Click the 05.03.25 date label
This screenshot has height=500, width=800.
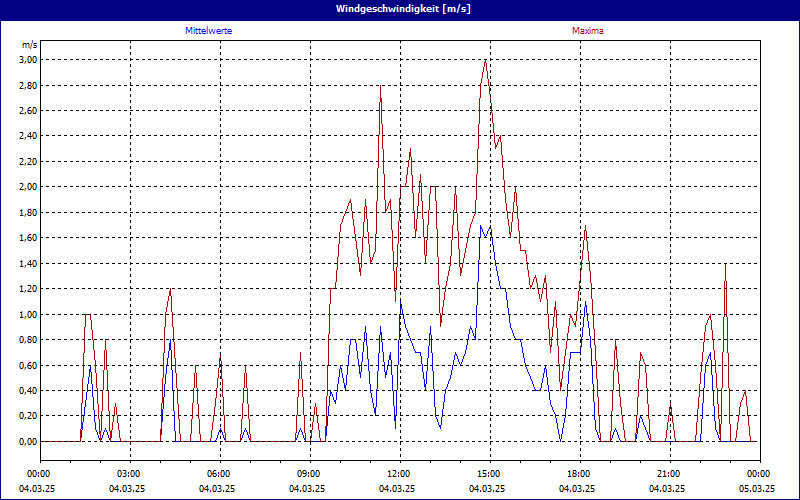(x=756, y=489)
